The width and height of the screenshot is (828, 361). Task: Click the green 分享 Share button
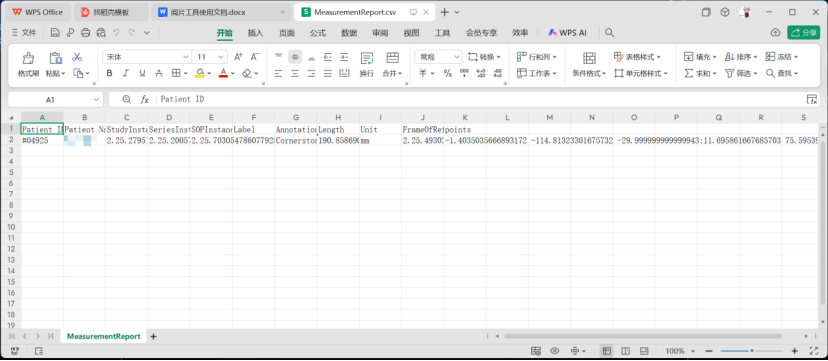click(803, 33)
